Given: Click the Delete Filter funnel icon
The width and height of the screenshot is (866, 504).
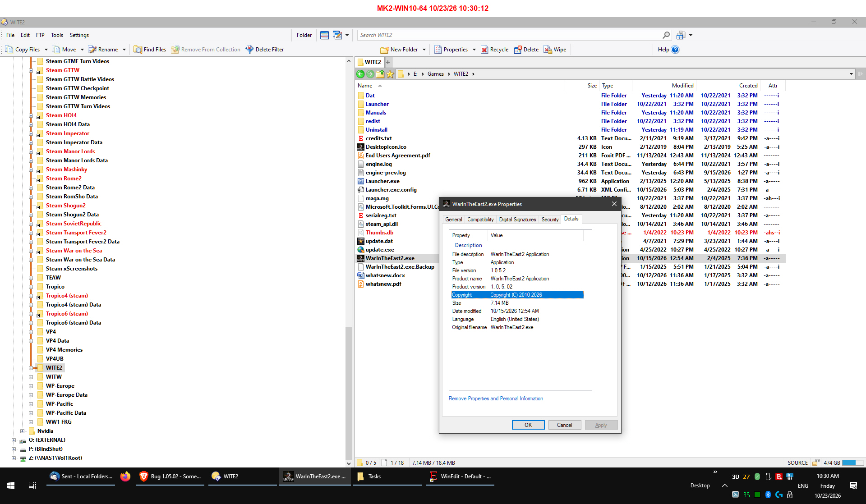Looking at the screenshot, I should tap(249, 50).
